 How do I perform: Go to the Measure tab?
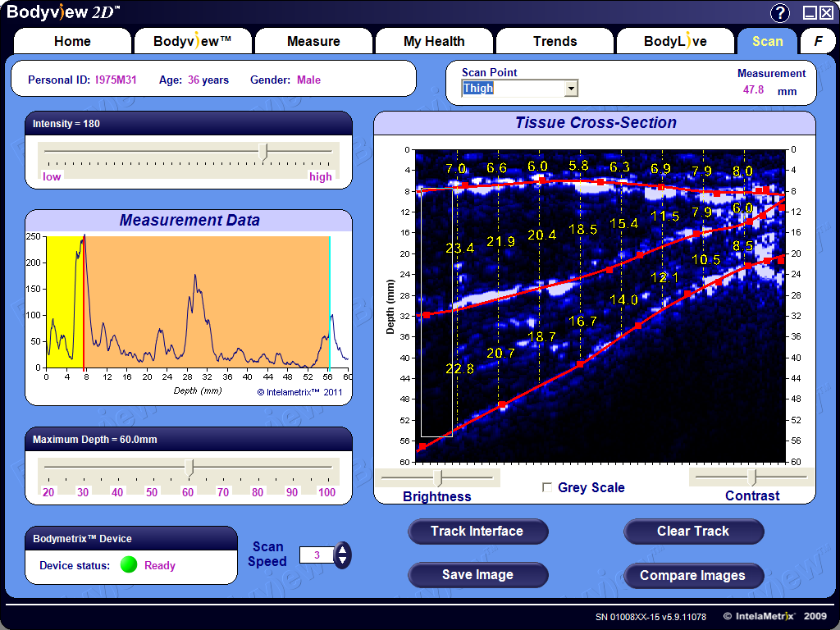tap(313, 41)
